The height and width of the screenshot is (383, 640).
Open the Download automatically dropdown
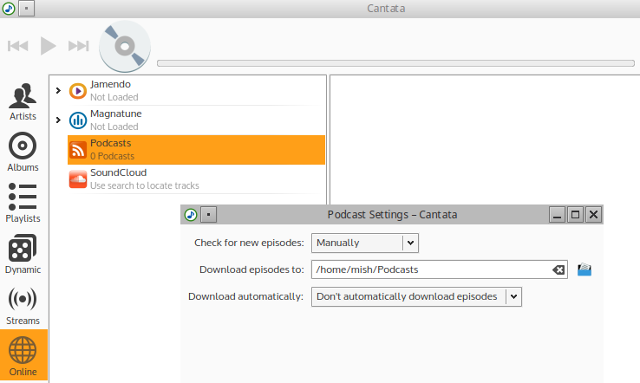click(x=416, y=297)
